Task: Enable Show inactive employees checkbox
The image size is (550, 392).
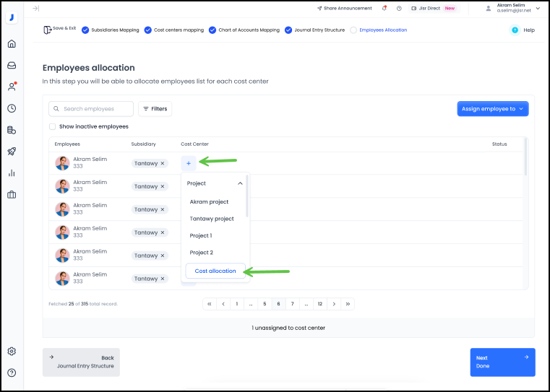Action: pyautogui.click(x=52, y=126)
